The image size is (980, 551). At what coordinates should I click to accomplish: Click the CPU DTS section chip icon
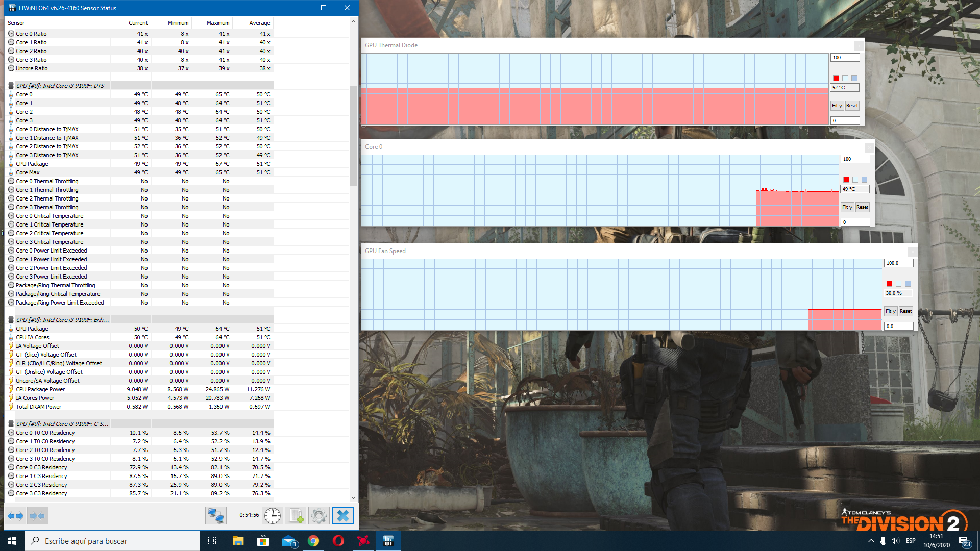pyautogui.click(x=11, y=86)
